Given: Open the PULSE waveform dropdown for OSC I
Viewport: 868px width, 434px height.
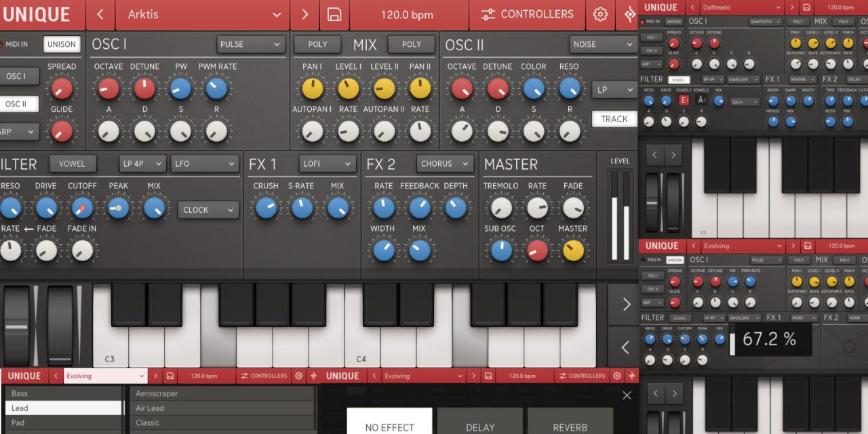Looking at the screenshot, I should click(250, 43).
